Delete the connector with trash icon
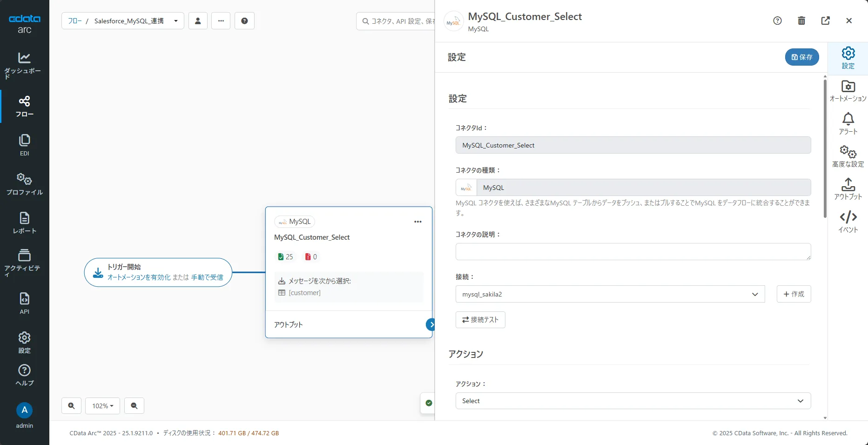 click(x=801, y=20)
